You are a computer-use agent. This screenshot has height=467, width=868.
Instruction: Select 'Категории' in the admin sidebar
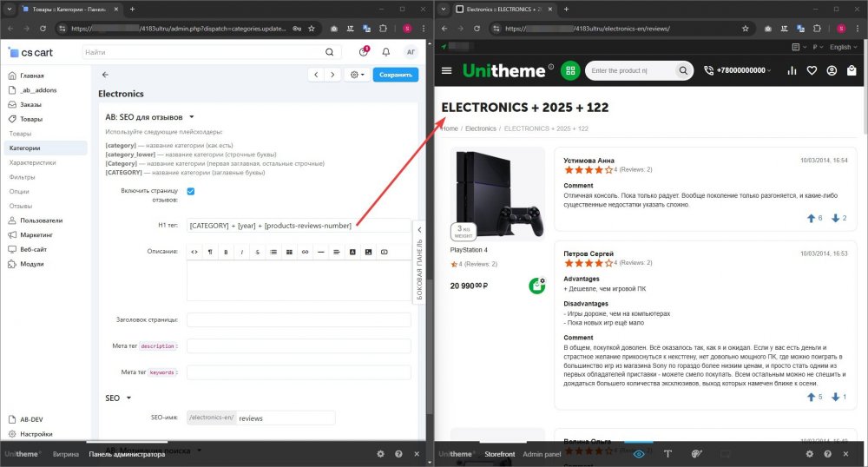pos(25,148)
